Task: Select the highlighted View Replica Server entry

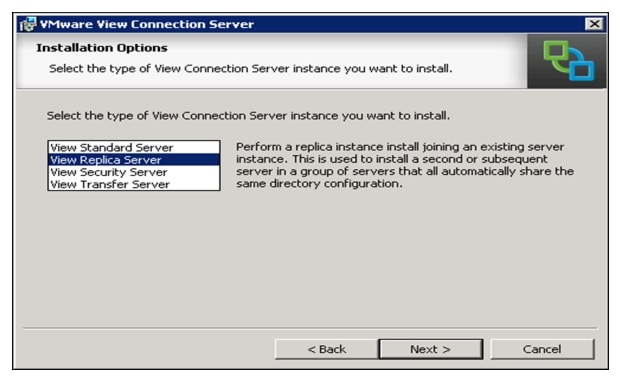Action: pyautogui.click(x=134, y=160)
